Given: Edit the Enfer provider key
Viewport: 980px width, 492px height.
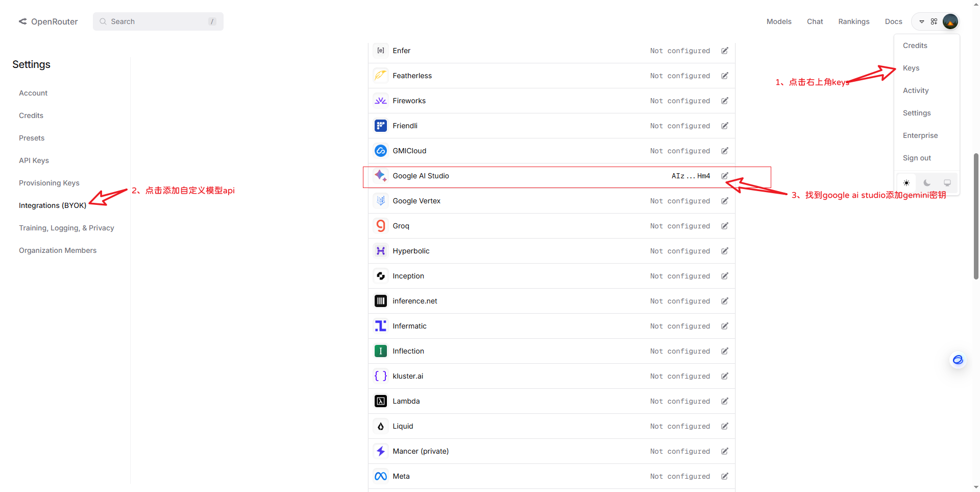Looking at the screenshot, I should pyautogui.click(x=725, y=51).
